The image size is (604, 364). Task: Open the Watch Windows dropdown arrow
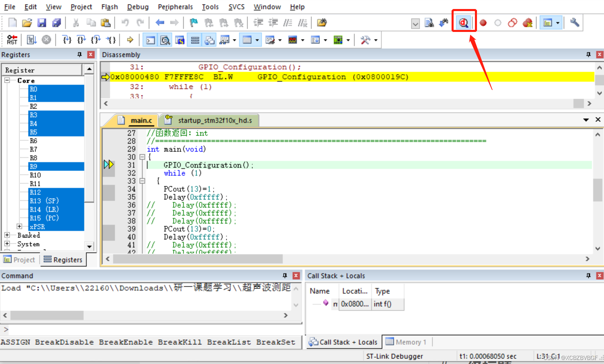[x=234, y=40]
